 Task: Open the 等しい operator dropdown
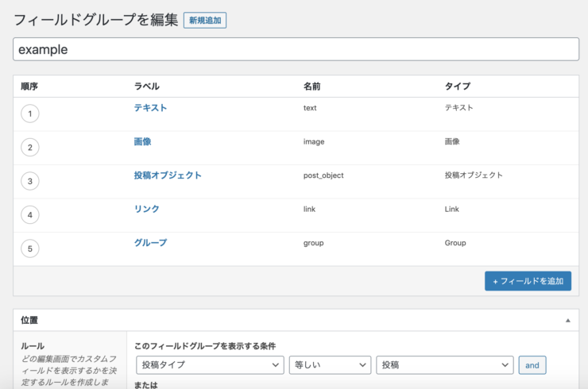pyautogui.click(x=330, y=365)
